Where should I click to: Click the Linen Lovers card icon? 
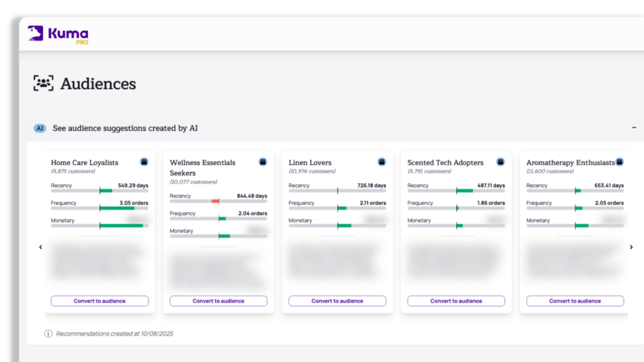tap(382, 162)
